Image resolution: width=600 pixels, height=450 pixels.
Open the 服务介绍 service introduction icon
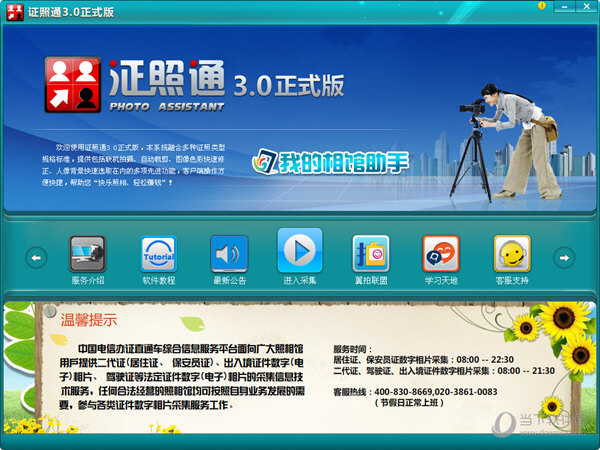88,254
